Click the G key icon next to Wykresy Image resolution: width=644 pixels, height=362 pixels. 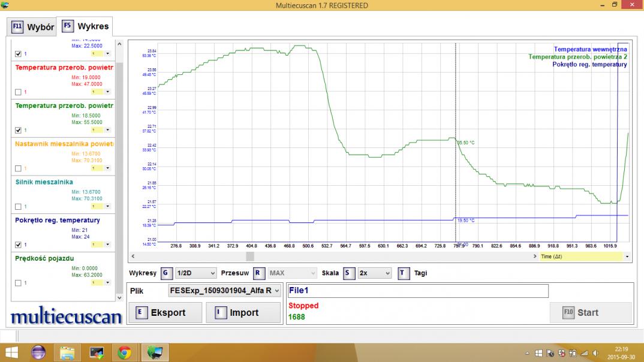point(166,273)
